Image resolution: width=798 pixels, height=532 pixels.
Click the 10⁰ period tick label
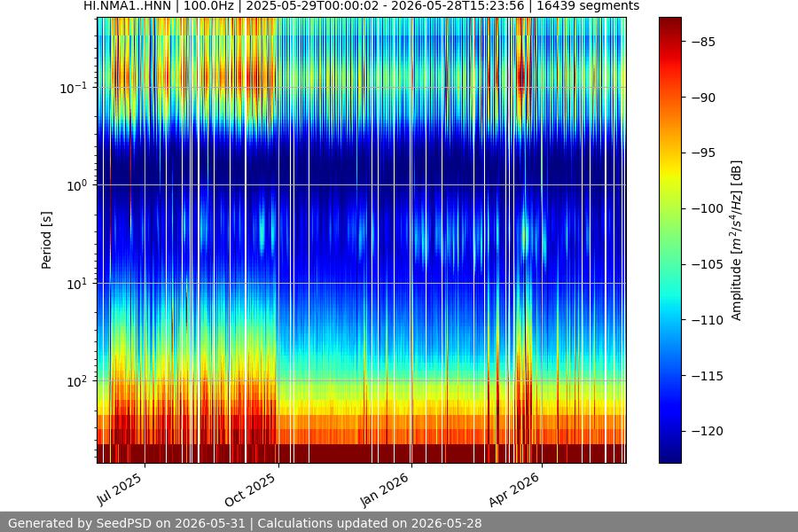(77, 186)
